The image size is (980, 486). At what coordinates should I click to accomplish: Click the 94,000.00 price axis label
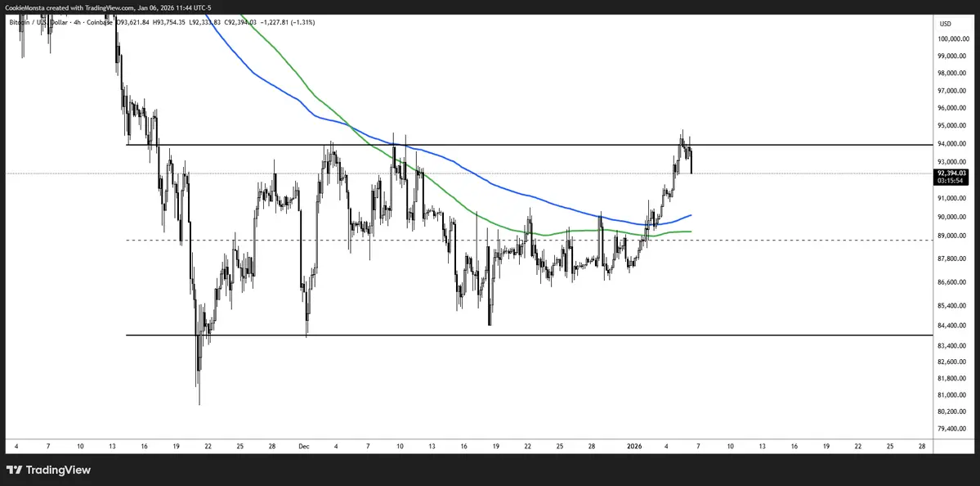(953, 144)
